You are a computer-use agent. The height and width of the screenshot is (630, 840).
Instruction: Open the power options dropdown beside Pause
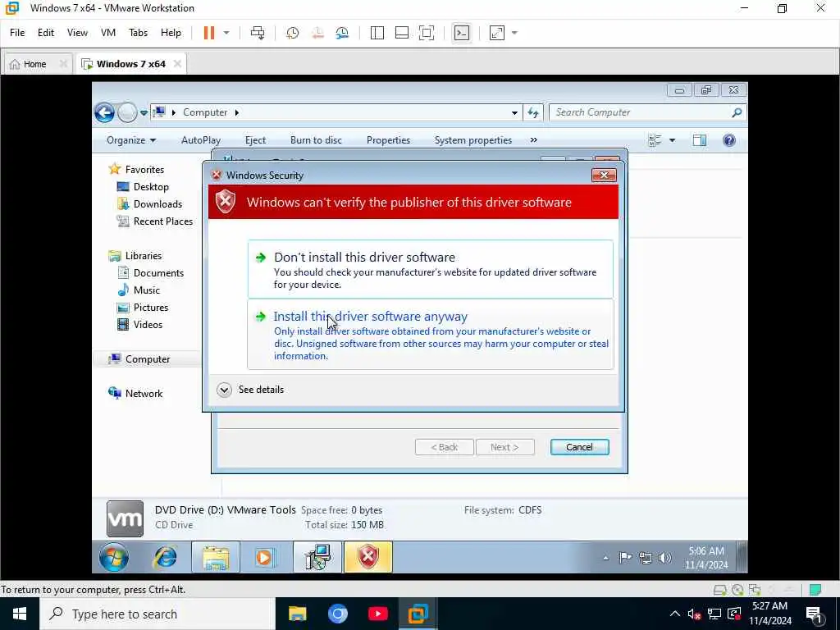(x=226, y=33)
